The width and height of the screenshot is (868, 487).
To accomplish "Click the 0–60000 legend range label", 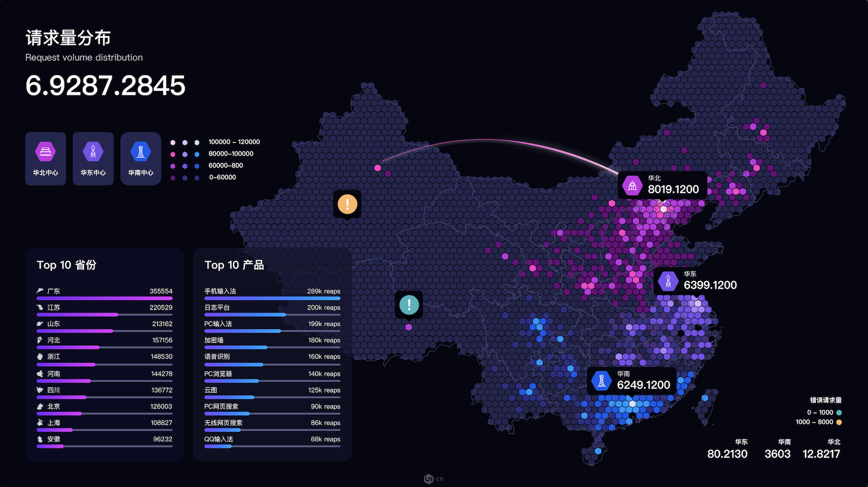I will (222, 178).
